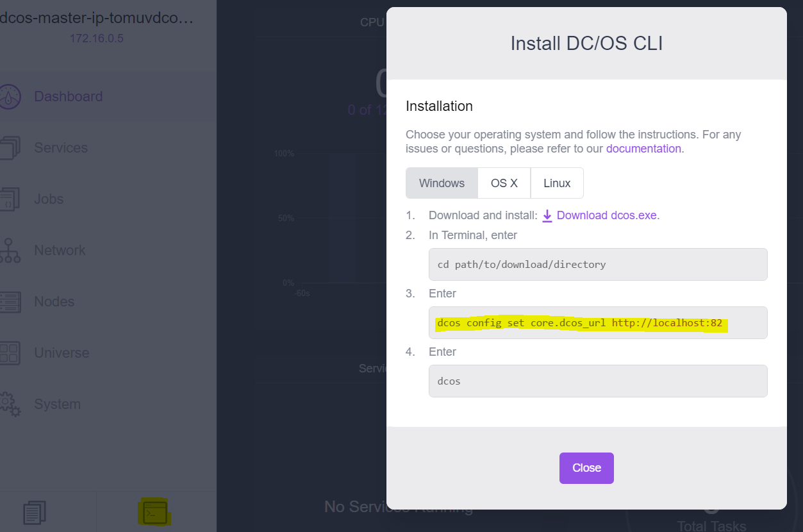Switch to the OS X tab

(x=504, y=183)
